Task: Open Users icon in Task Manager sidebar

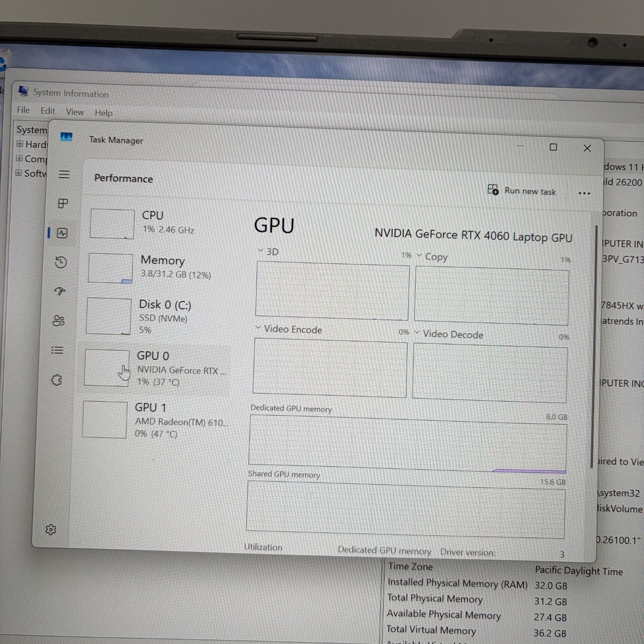Action: pyautogui.click(x=58, y=321)
